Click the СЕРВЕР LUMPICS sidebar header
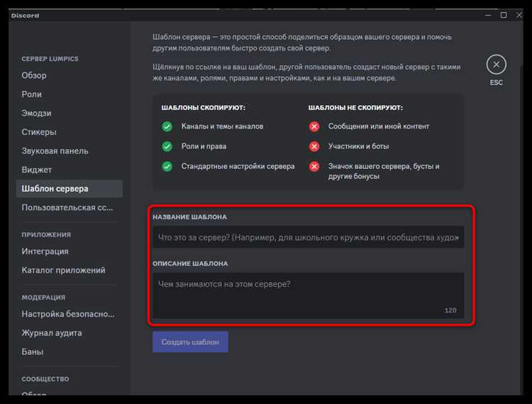The image size is (532, 404). tap(50, 59)
